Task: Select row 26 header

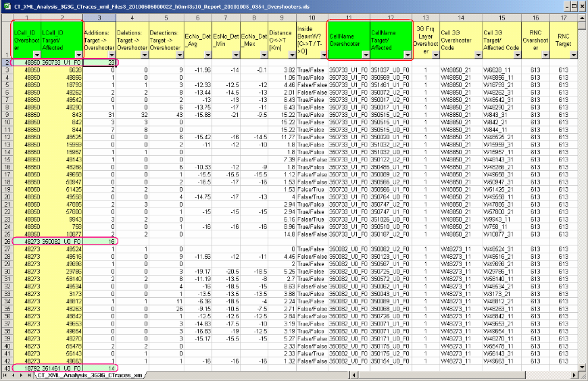Action: pos(5,240)
